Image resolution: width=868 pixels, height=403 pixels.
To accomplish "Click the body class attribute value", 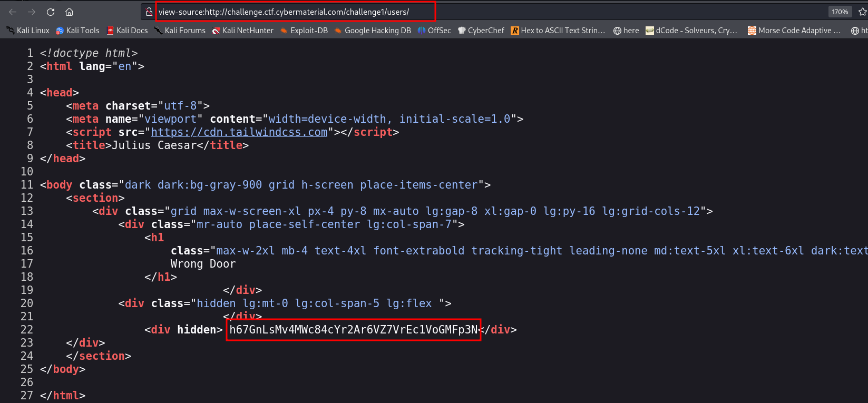I will click(x=301, y=185).
